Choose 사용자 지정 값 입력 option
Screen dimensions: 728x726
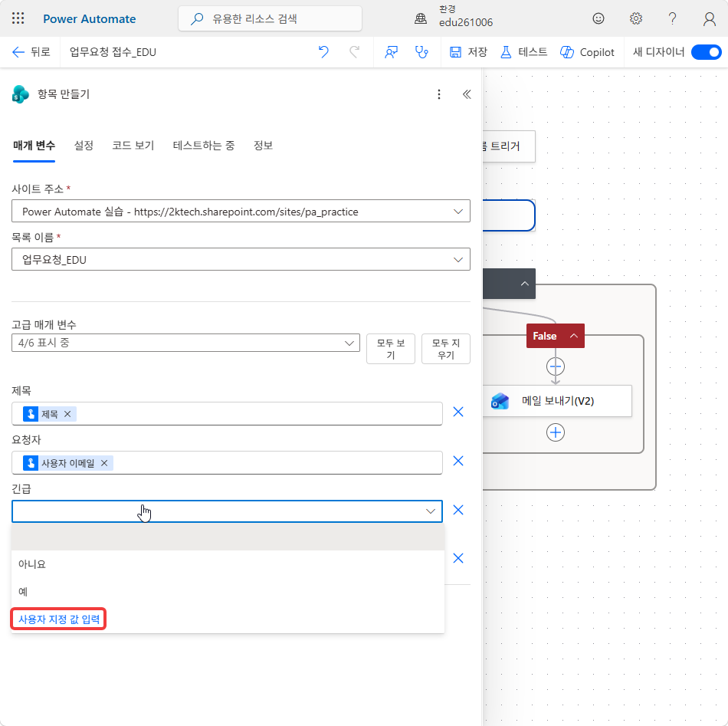(x=59, y=619)
